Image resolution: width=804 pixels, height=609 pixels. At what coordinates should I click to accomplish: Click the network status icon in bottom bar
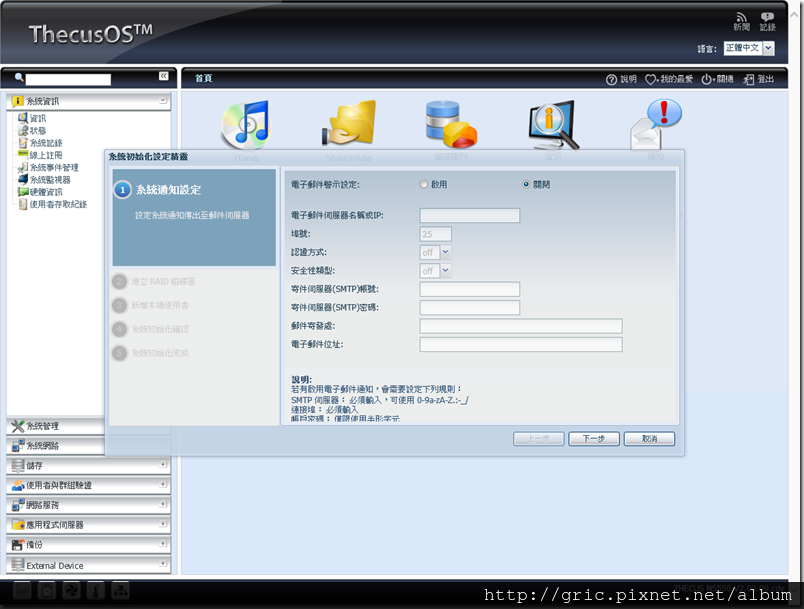pyautogui.click(x=120, y=591)
